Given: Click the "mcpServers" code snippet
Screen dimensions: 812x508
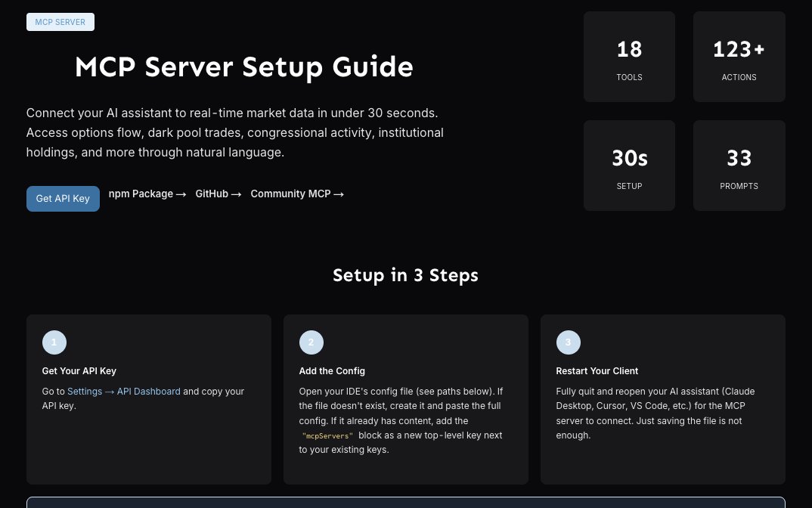Looking at the screenshot, I should 327,436.
